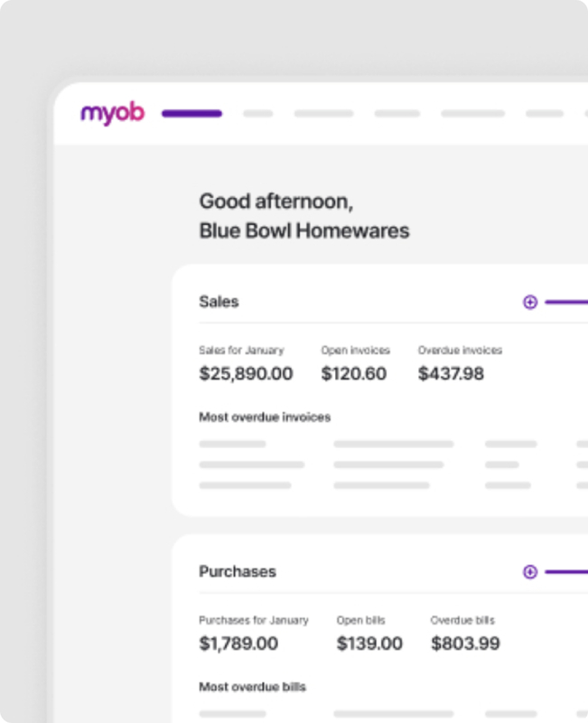
Task: Select the first gray navigation pill
Action: [x=257, y=113]
